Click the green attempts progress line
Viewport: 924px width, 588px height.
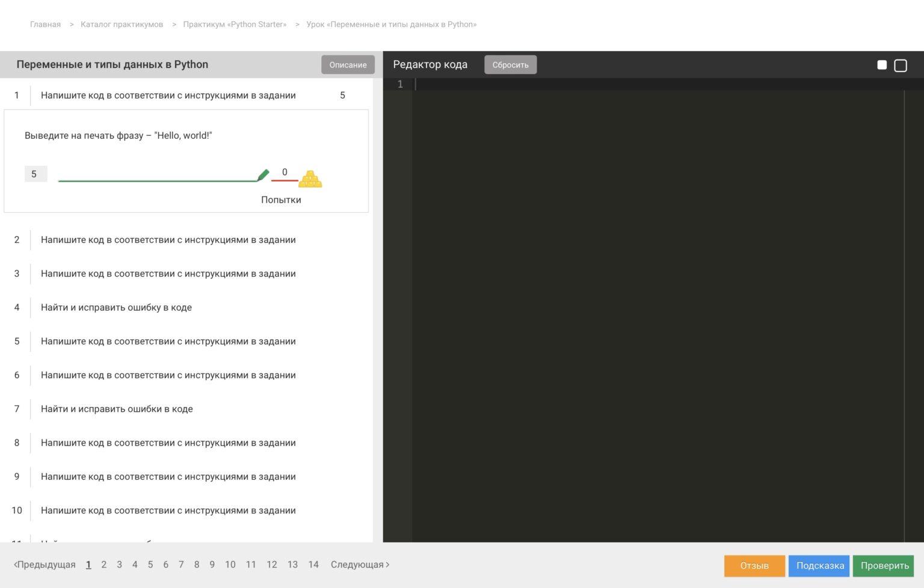click(x=156, y=180)
